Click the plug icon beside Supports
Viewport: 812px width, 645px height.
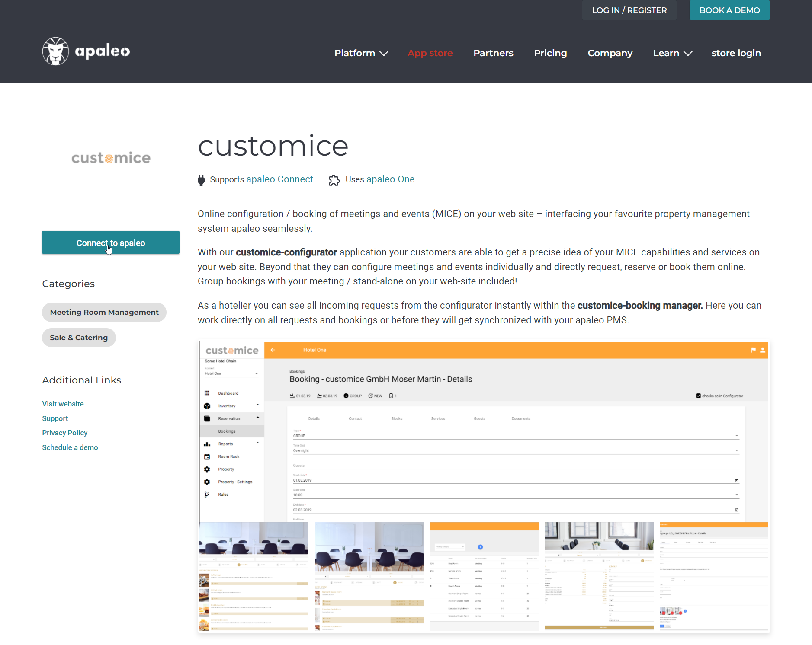pos(201,180)
